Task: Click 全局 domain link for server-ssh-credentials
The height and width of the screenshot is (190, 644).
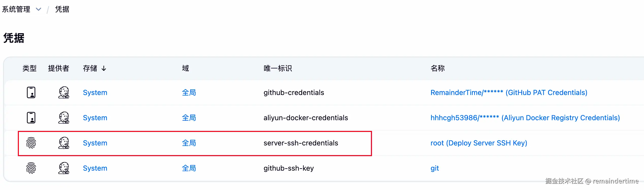Action: (x=189, y=143)
